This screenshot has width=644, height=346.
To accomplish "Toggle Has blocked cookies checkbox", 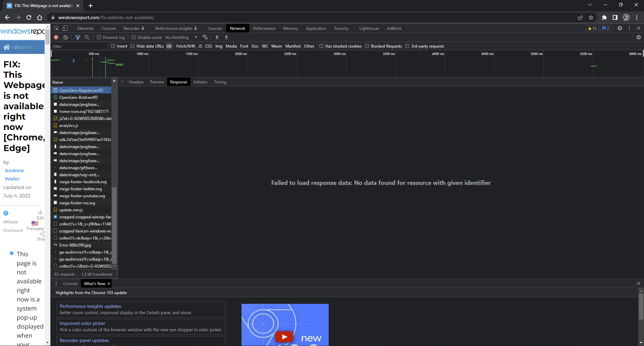I will pyautogui.click(x=321, y=46).
